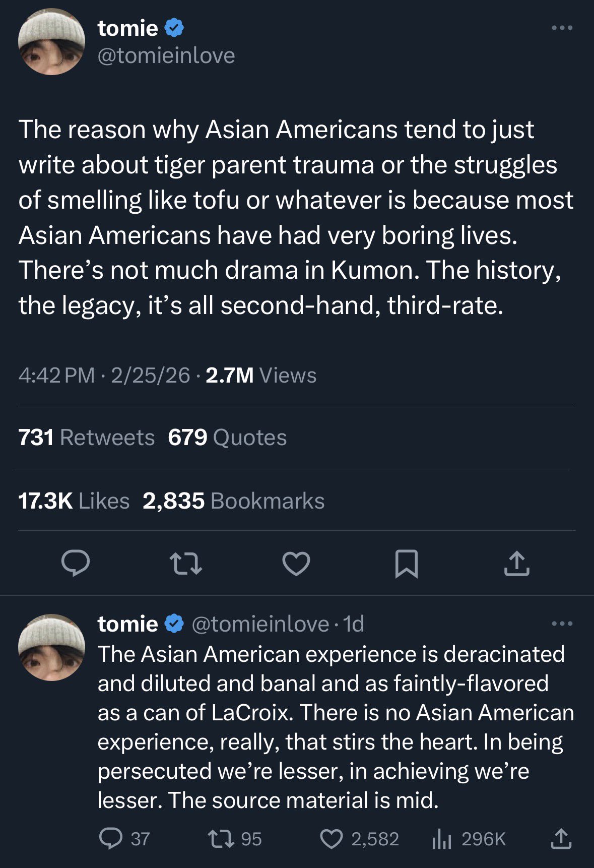Viewport: 594px width, 868px height.
Task: Share the main tweet via share icon
Action: click(517, 563)
